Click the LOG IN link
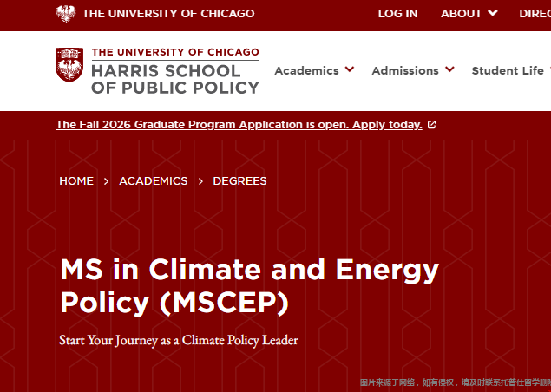The height and width of the screenshot is (392, 551). pos(397,13)
